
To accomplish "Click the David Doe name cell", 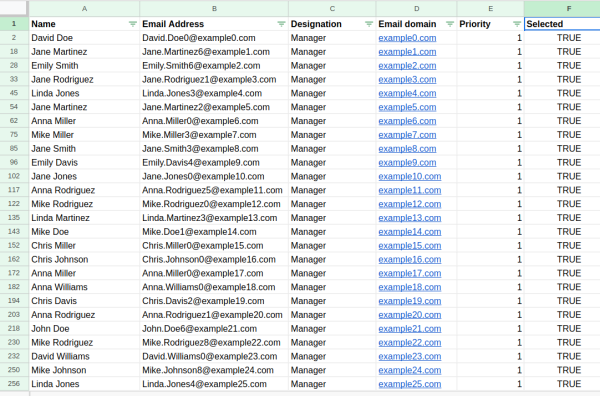I will 84,38.
